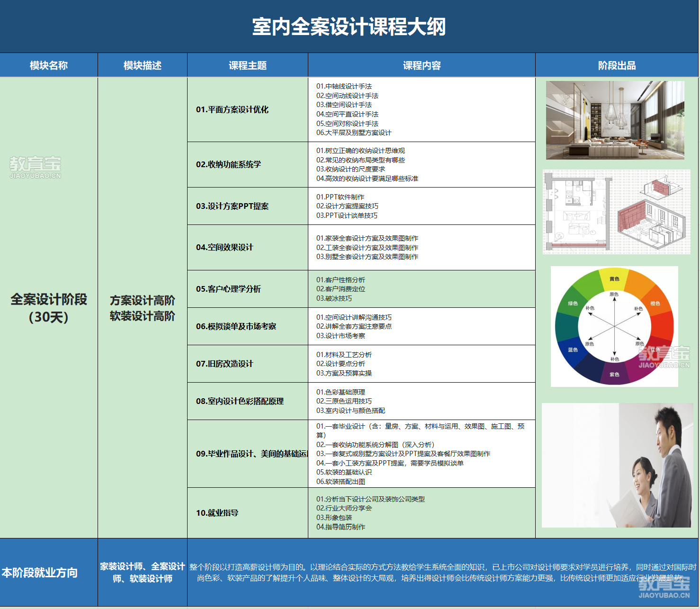Select the purple 紫色 color wheel segment
Screen dimensions: 700x609
614,374
